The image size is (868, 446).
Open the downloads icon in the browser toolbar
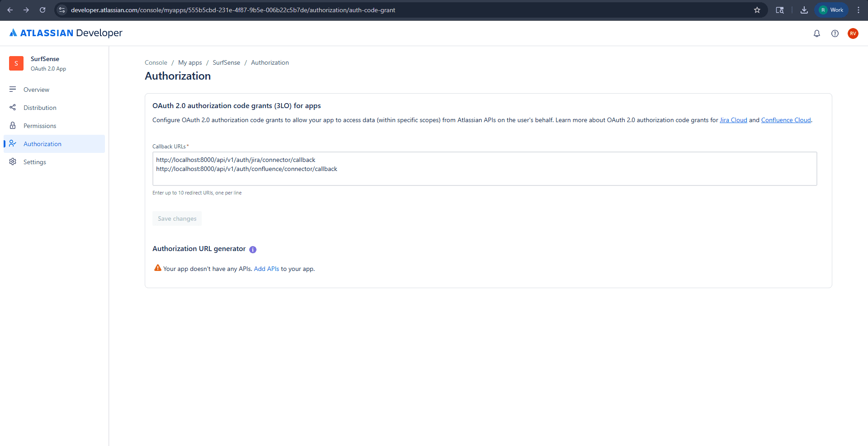[x=804, y=9]
